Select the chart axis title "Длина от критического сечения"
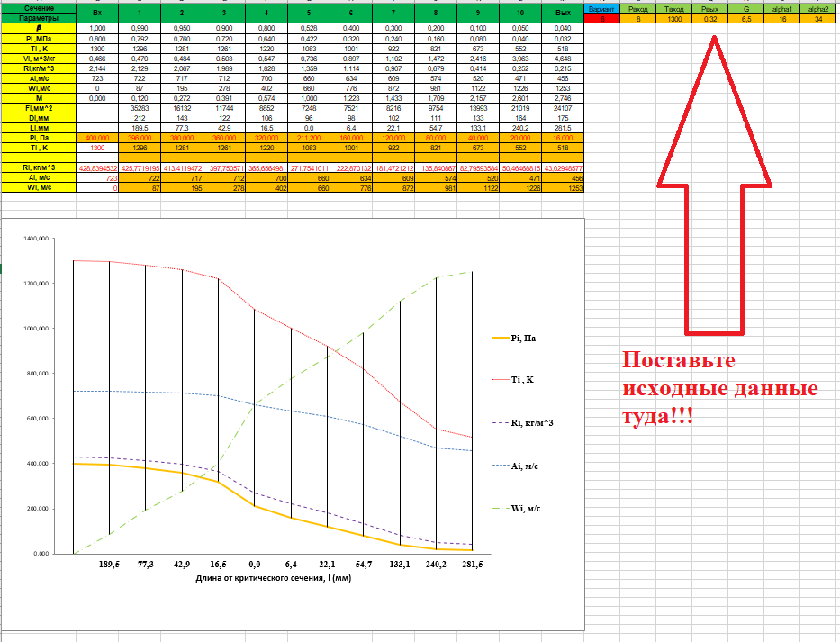This screenshot has width=840, height=642. tap(273, 578)
